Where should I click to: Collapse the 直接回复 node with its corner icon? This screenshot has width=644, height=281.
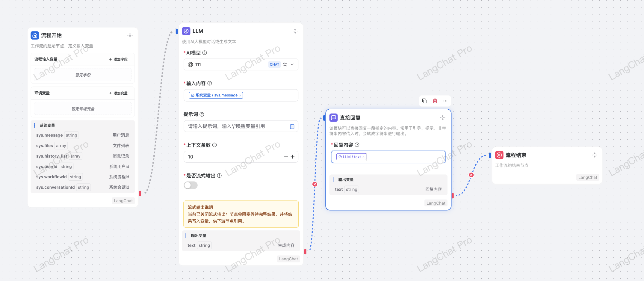[442, 118]
